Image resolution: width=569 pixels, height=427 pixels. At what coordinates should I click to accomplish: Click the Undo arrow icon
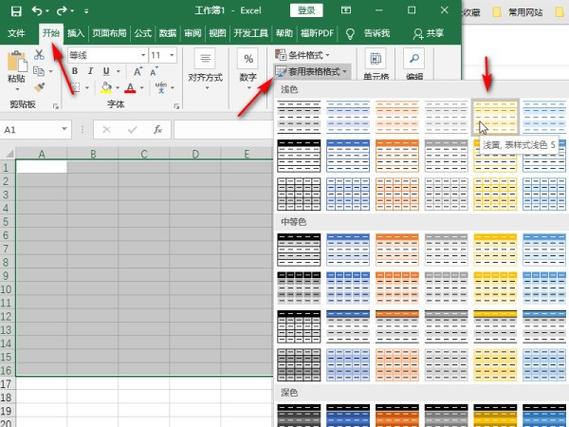(x=37, y=11)
